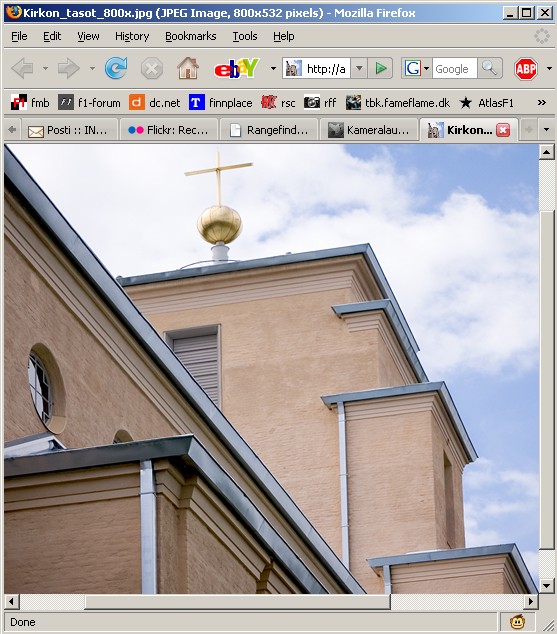Open the address bar history dropdown
The height and width of the screenshot is (634, 557).
point(359,68)
